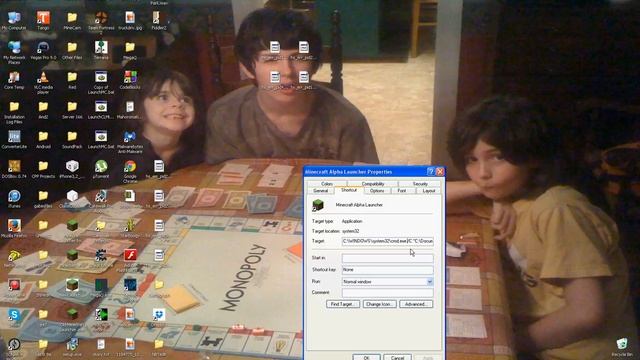Switch to the Colors tab
The height and width of the screenshot is (360, 640).
click(327, 184)
